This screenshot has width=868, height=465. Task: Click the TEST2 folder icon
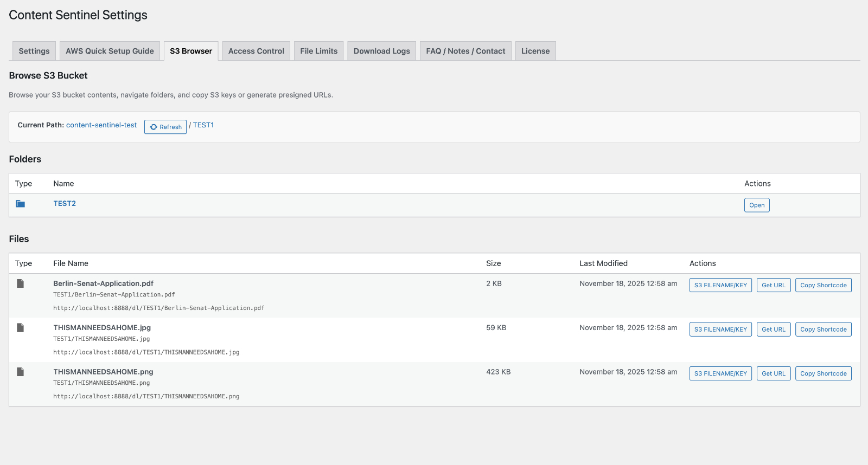tap(20, 204)
